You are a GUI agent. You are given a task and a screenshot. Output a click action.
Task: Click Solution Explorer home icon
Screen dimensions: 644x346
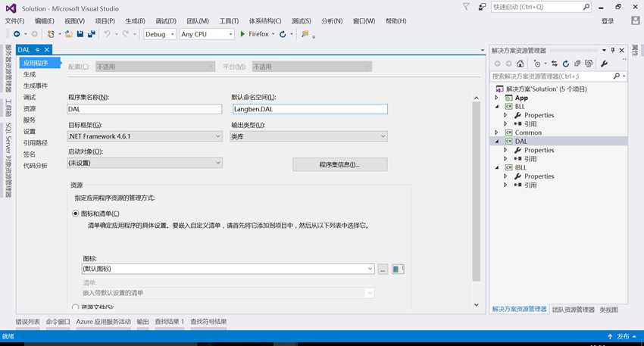[521, 64]
